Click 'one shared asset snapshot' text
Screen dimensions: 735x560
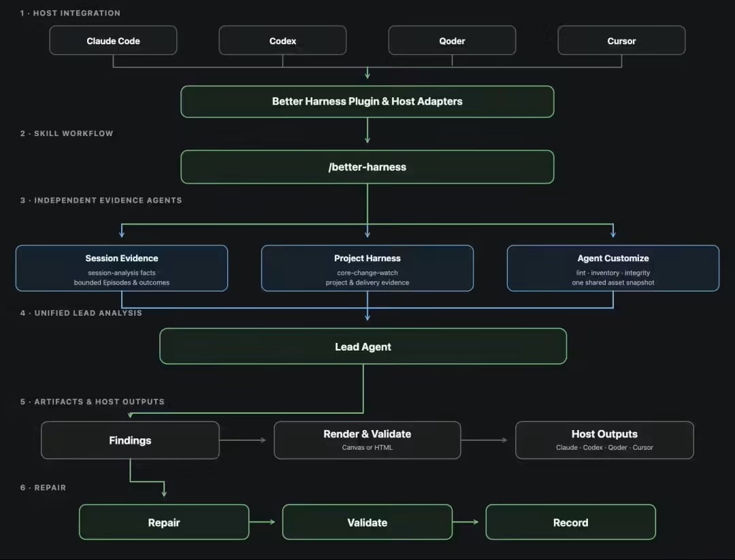(613, 282)
